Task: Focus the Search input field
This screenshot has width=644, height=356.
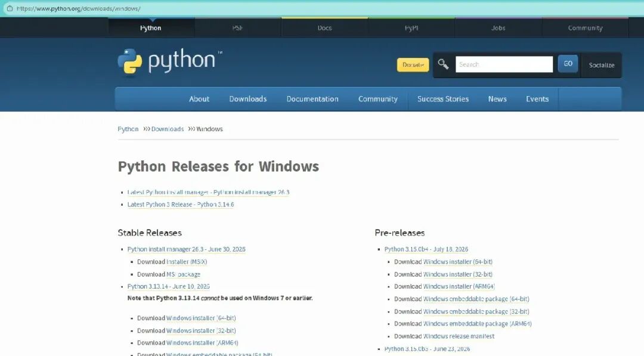Action: (504, 64)
